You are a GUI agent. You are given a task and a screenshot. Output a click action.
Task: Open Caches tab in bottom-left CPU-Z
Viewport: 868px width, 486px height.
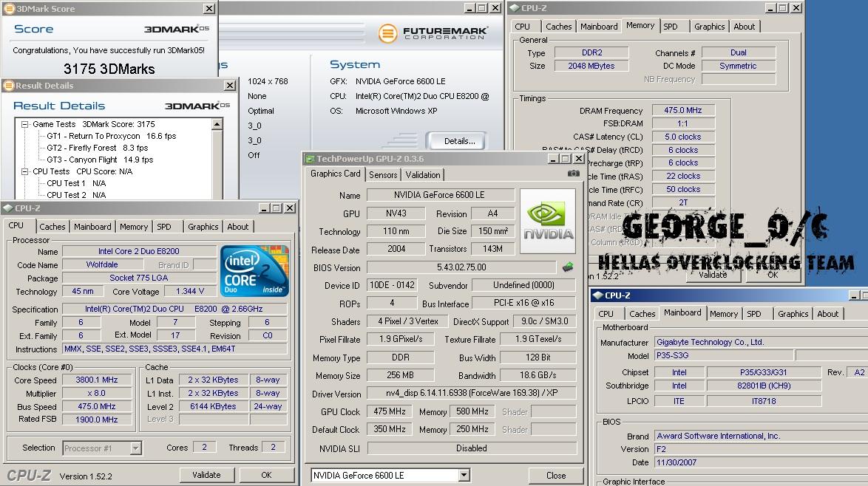click(52, 227)
